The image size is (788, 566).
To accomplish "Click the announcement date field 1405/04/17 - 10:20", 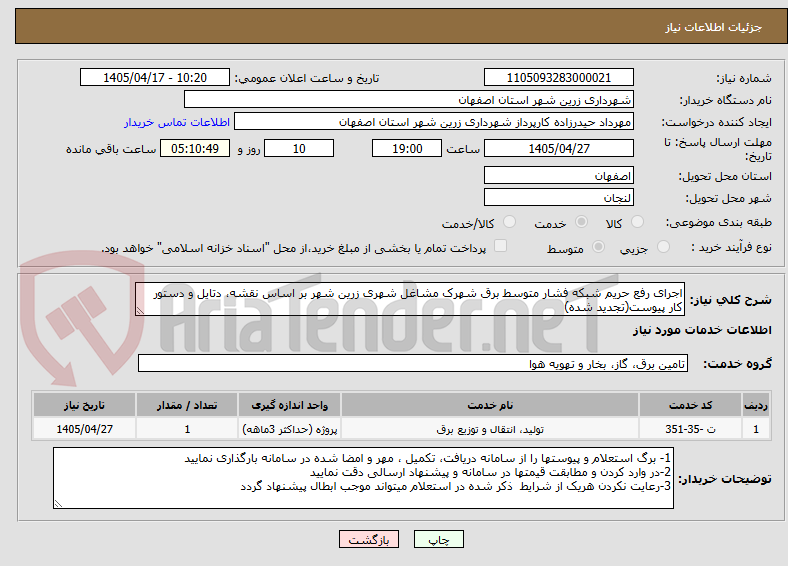I will pos(155,77).
